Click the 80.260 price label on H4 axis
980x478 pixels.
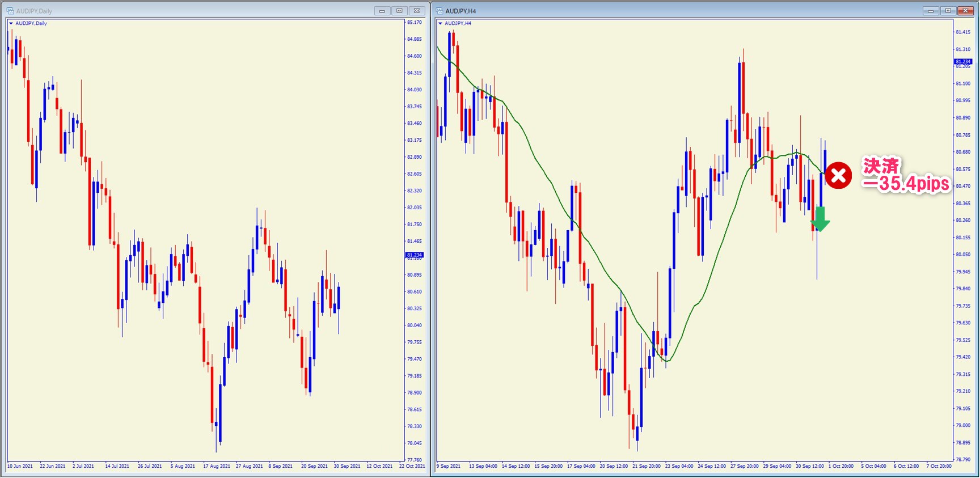tap(963, 221)
